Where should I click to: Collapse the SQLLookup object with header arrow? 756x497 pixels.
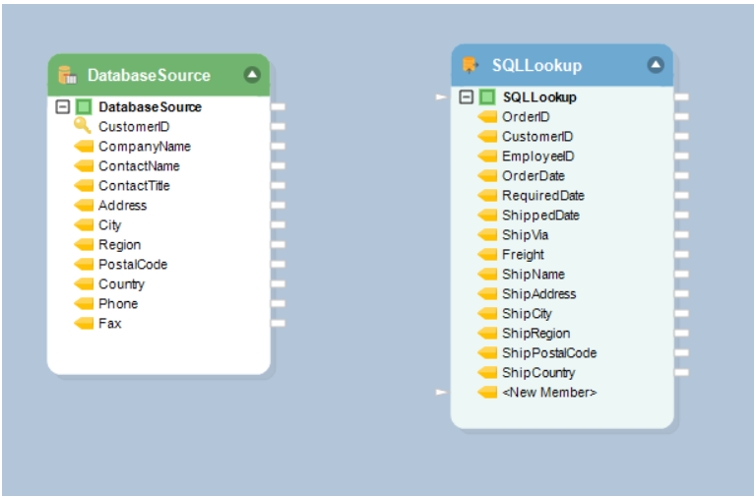pos(655,65)
